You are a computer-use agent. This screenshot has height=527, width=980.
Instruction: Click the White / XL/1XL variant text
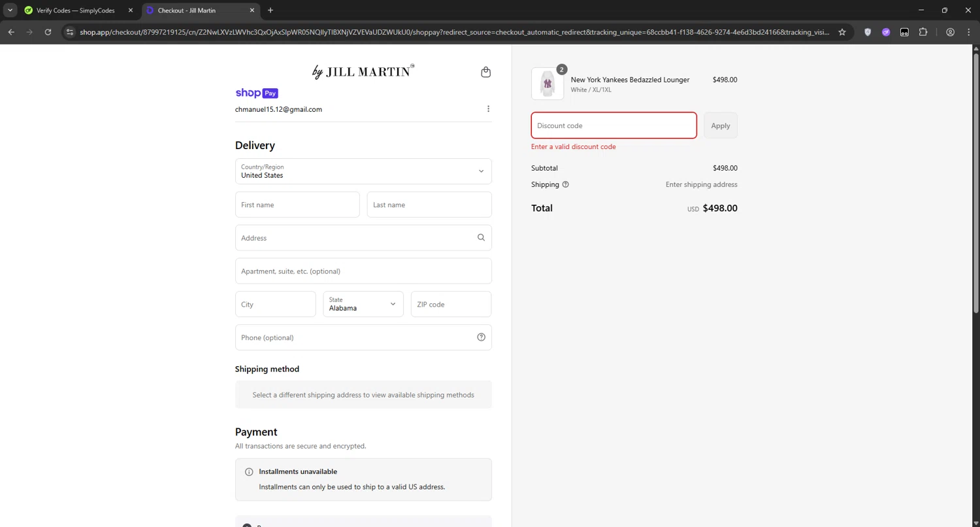(591, 90)
